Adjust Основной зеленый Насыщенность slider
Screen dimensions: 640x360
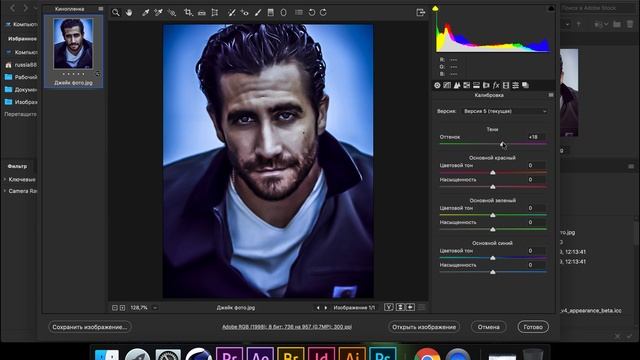tap(493, 229)
